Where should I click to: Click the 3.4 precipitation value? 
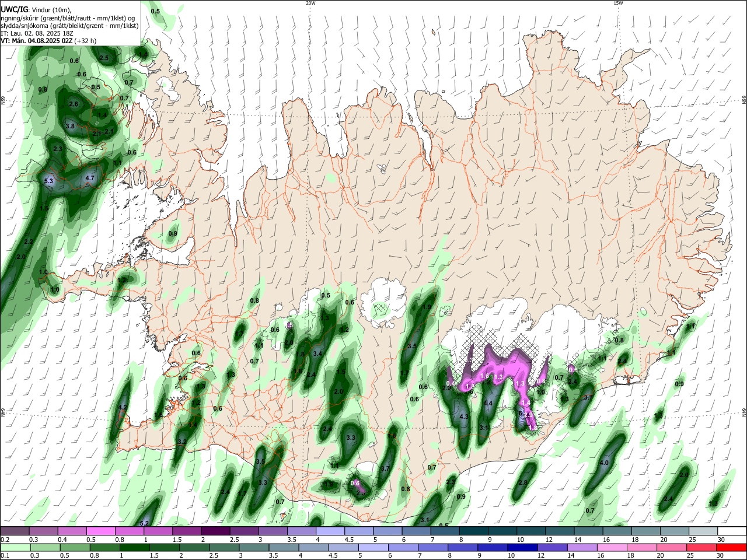317,353
